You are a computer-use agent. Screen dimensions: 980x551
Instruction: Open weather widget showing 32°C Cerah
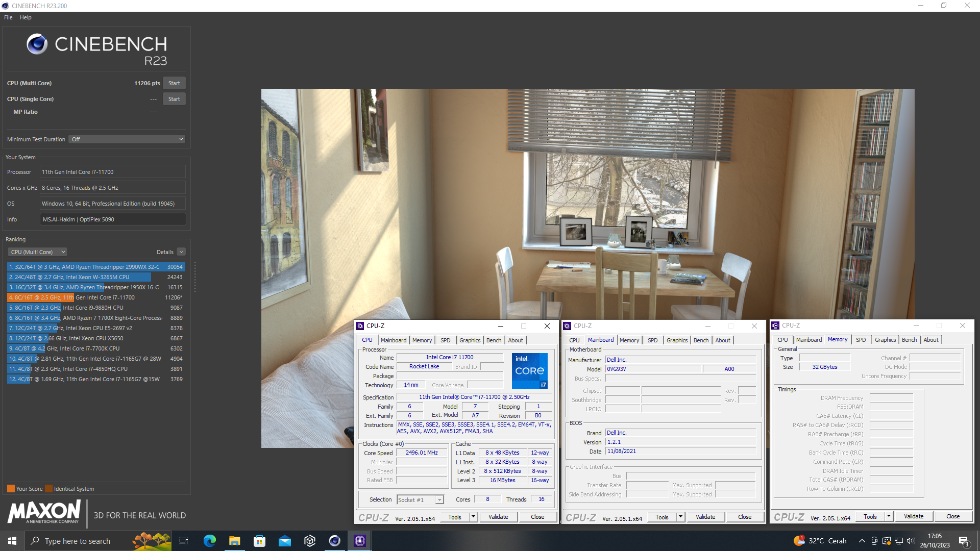820,541
